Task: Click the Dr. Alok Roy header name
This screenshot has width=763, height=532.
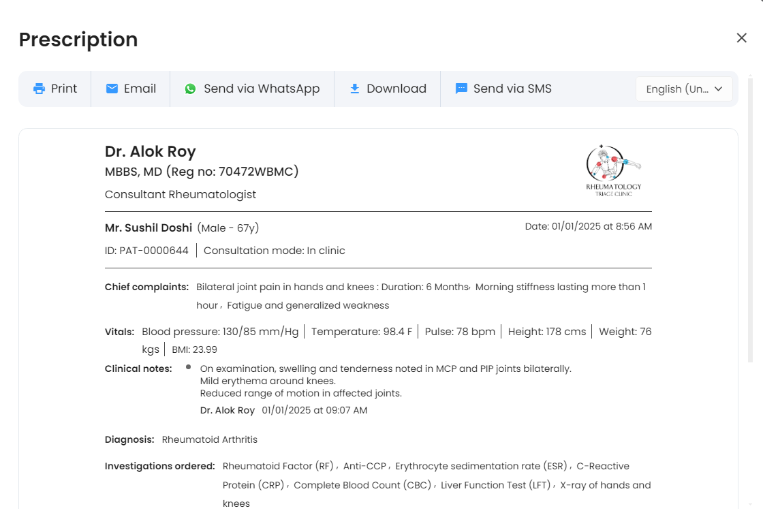Action: [151, 151]
